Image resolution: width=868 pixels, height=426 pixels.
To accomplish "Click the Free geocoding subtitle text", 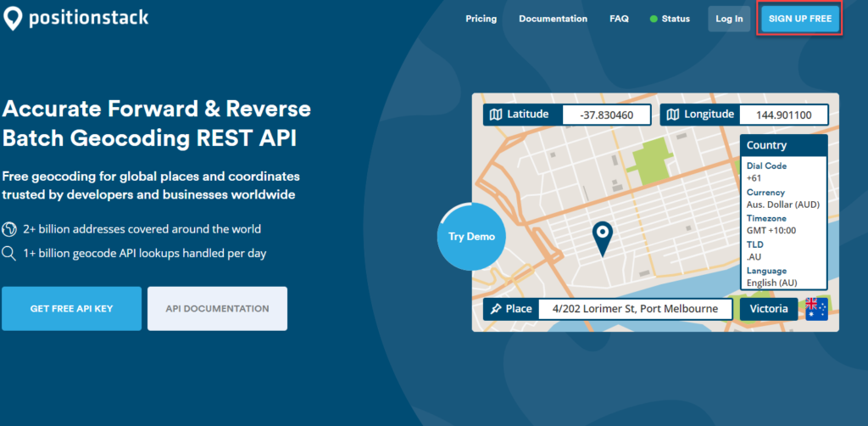I will tap(151, 186).
